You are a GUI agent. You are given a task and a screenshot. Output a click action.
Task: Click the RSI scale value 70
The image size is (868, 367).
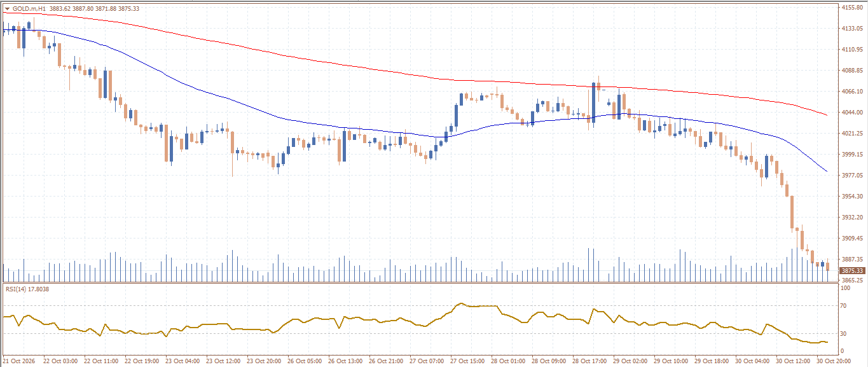(844, 306)
